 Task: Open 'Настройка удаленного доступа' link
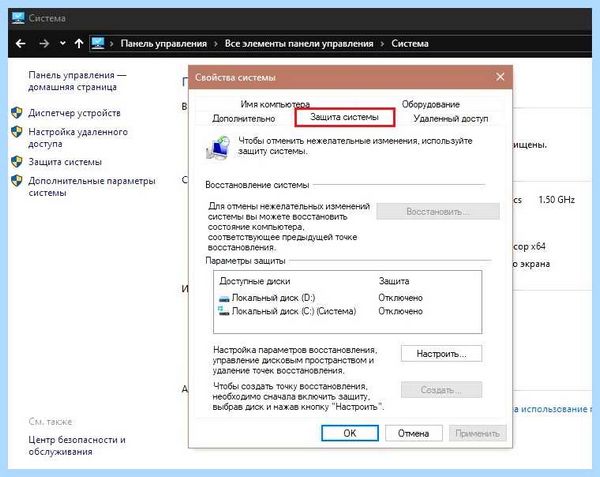[x=78, y=138]
